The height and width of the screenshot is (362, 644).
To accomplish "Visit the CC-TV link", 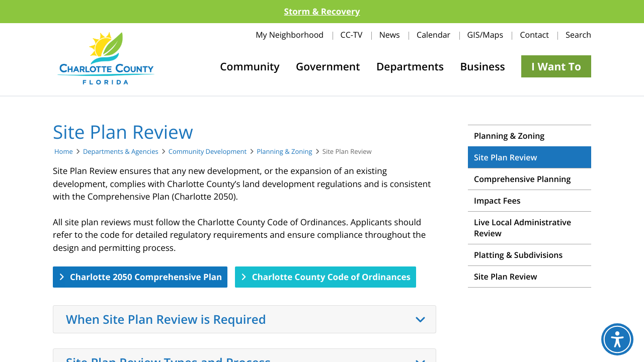I will point(351,35).
